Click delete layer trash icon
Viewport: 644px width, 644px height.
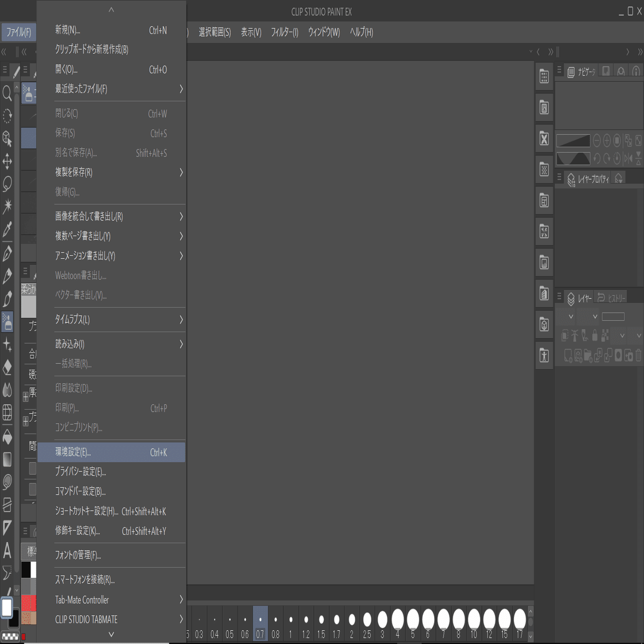(x=638, y=355)
